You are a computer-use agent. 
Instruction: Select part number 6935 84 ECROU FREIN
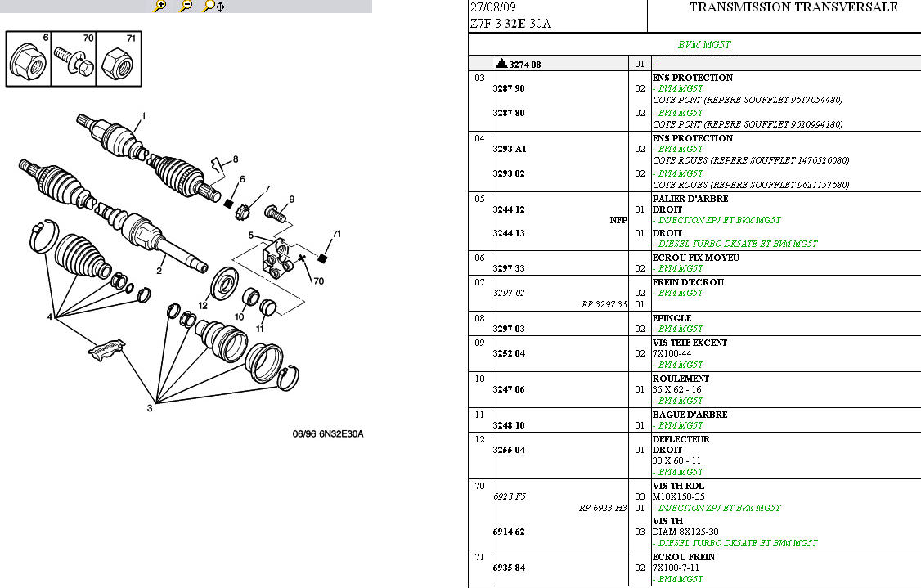(509, 568)
